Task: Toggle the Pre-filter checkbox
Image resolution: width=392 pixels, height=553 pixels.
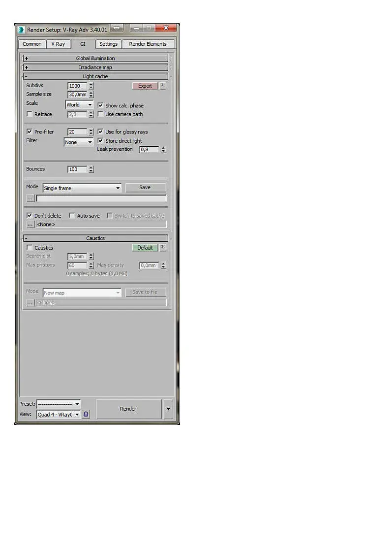Action: click(30, 131)
